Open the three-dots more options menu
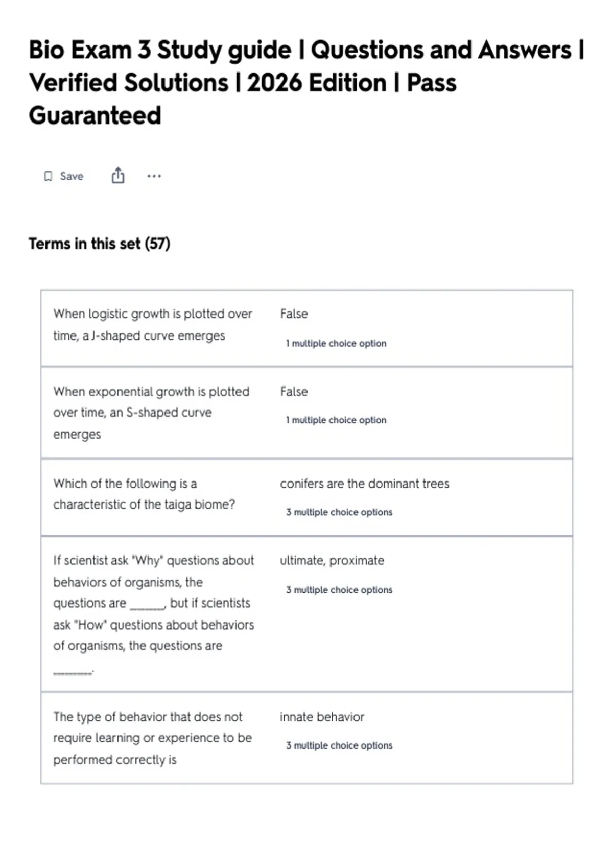 pos(154,176)
